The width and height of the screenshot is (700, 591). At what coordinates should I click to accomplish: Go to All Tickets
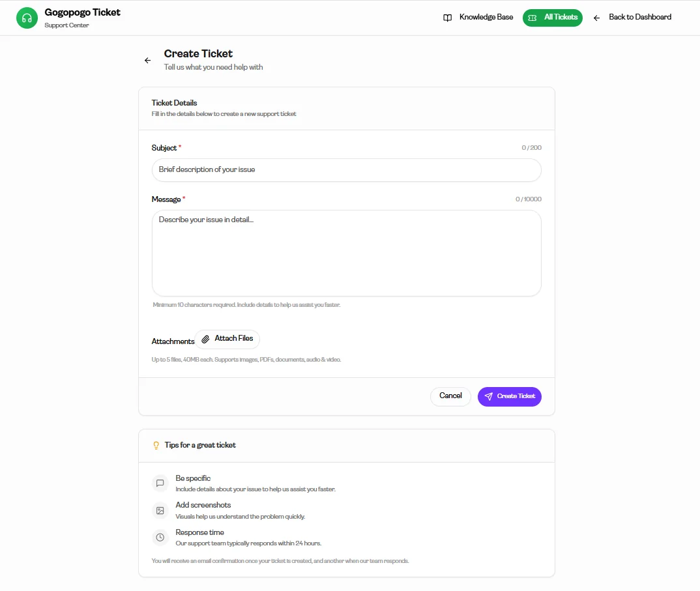(x=553, y=18)
